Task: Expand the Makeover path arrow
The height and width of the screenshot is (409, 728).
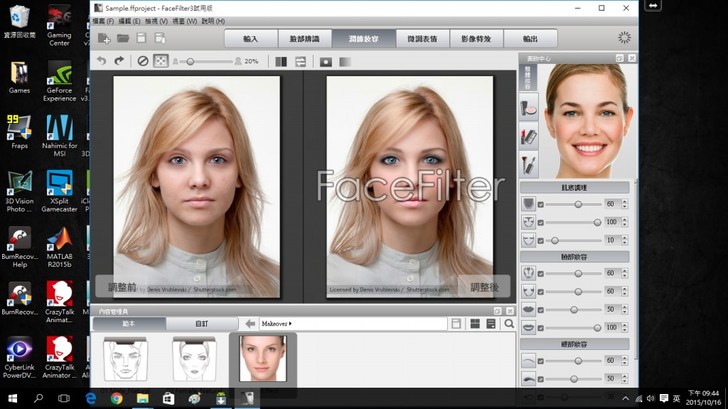Action: (x=291, y=324)
